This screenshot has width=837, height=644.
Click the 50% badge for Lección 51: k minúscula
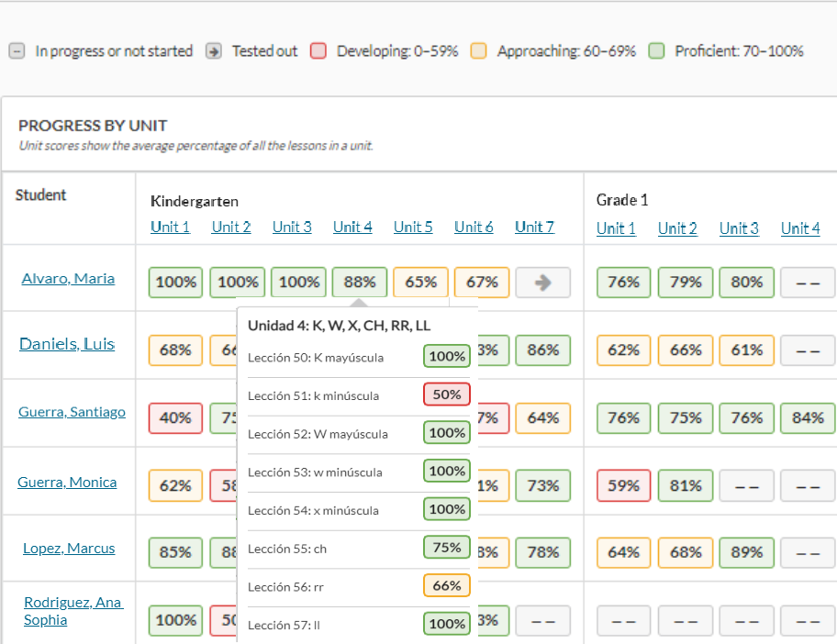point(446,394)
